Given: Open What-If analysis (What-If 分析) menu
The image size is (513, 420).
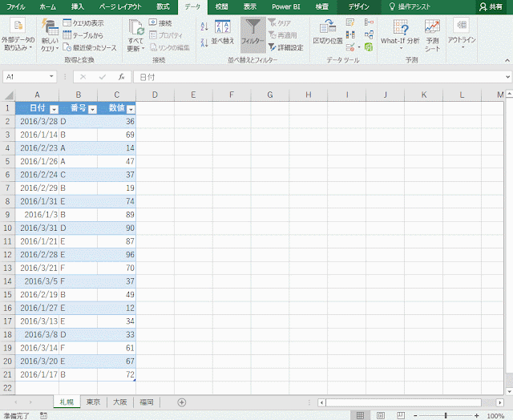Looking at the screenshot, I should pyautogui.click(x=400, y=34).
